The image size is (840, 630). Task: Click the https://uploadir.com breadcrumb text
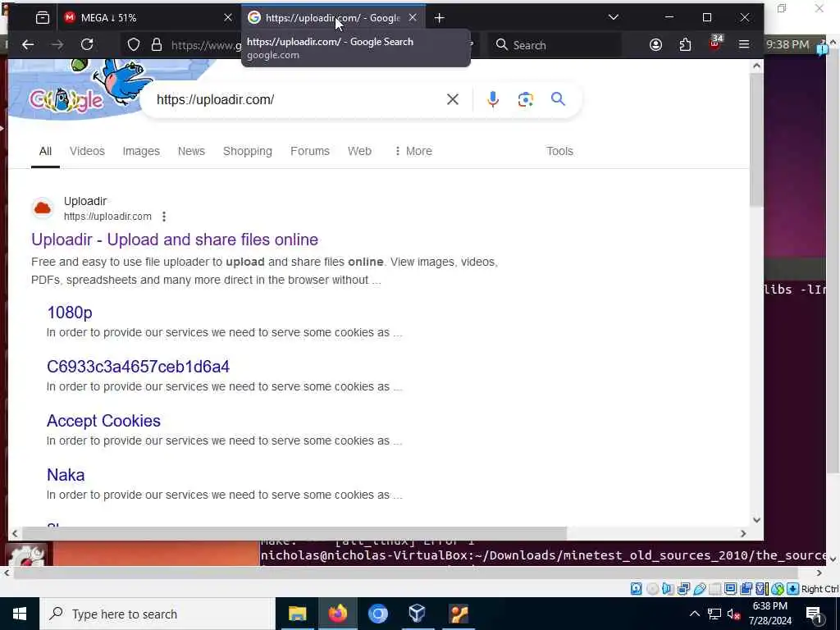[x=107, y=217]
